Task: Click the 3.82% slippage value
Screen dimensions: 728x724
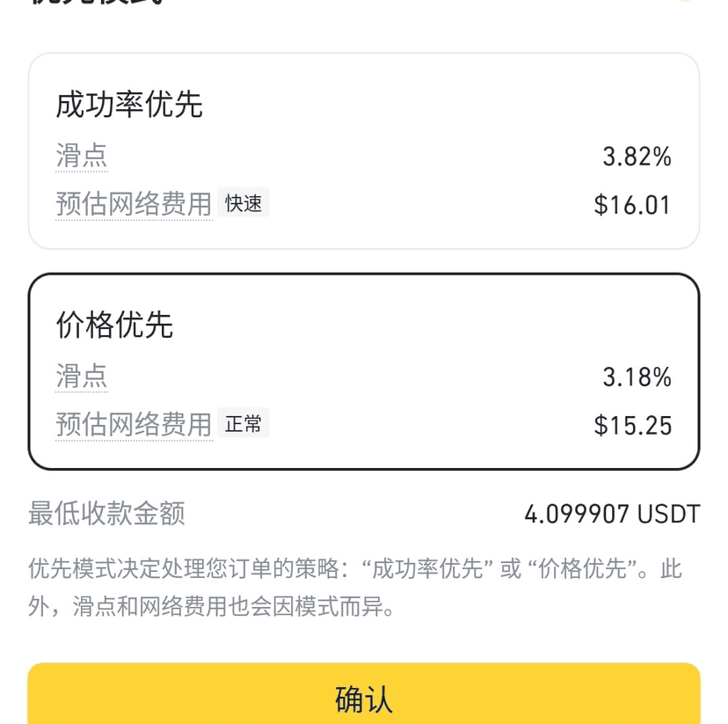Action: click(x=637, y=157)
